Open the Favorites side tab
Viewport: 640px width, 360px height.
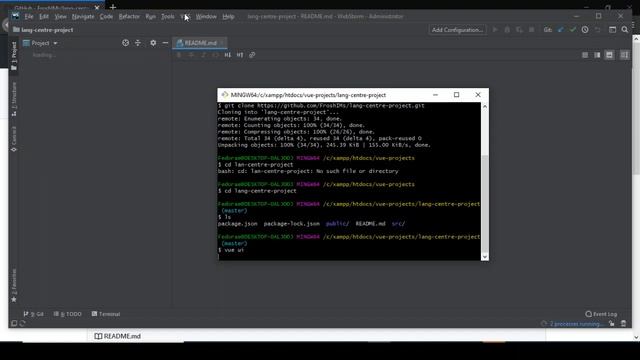tap(14, 286)
